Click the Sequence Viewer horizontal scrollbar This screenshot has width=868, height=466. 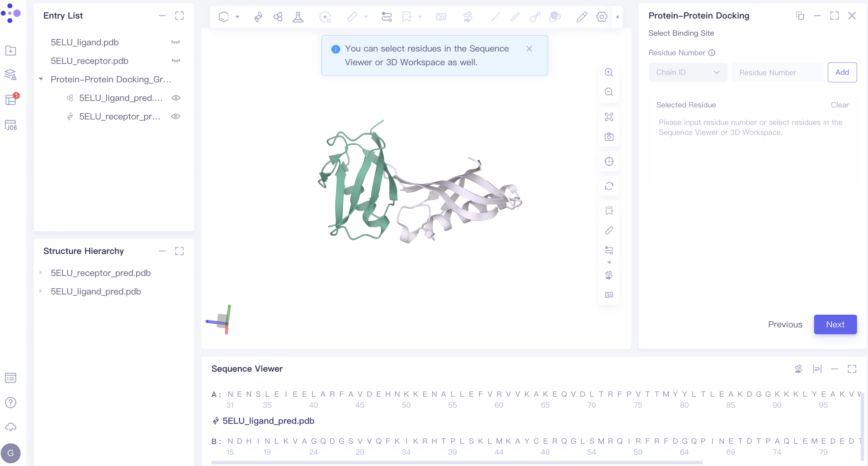point(457,463)
